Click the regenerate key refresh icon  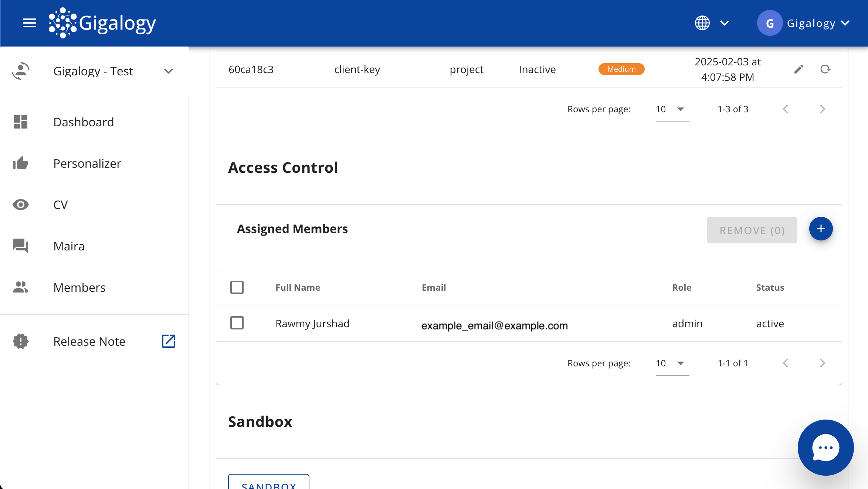pos(825,69)
